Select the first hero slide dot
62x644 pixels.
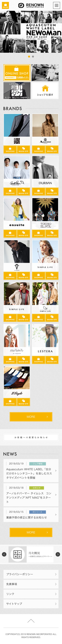coord(29,56)
